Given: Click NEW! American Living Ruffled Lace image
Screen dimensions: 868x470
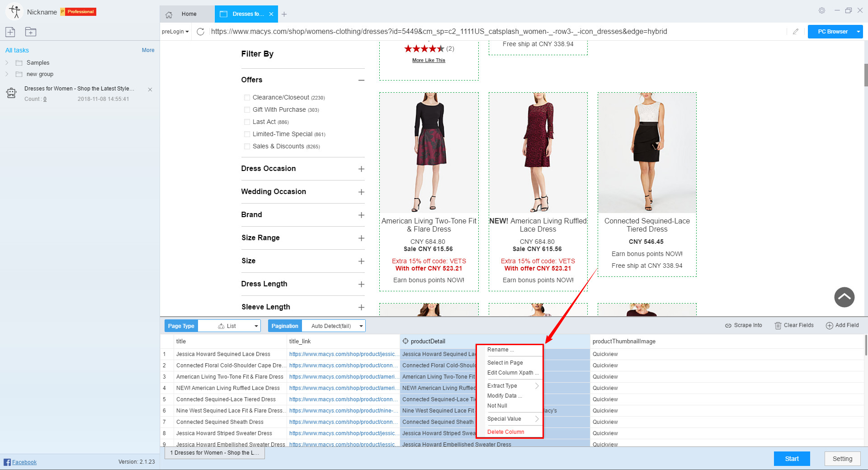Looking at the screenshot, I should click(538, 152).
